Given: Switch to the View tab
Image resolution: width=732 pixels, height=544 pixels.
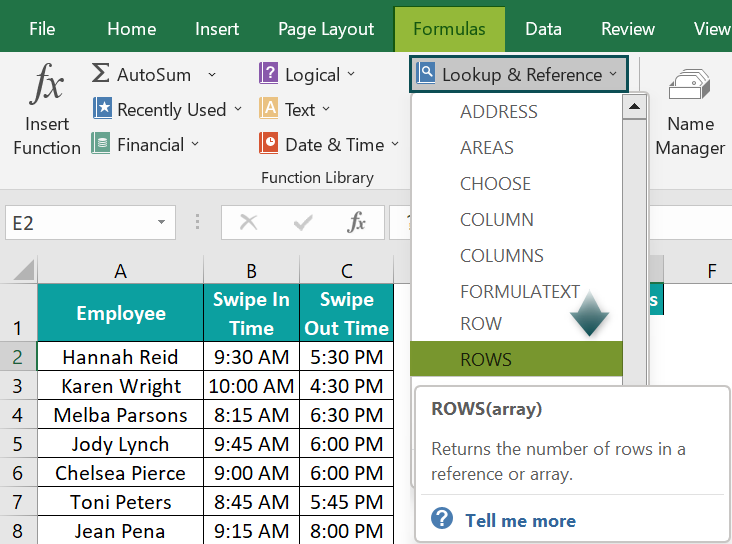Looking at the screenshot, I should pos(712,29).
